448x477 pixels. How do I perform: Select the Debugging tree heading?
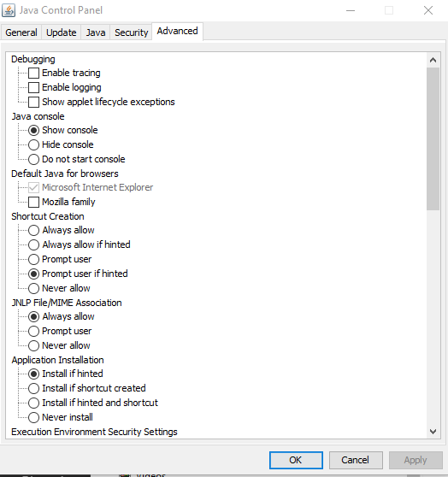coord(33,59)
